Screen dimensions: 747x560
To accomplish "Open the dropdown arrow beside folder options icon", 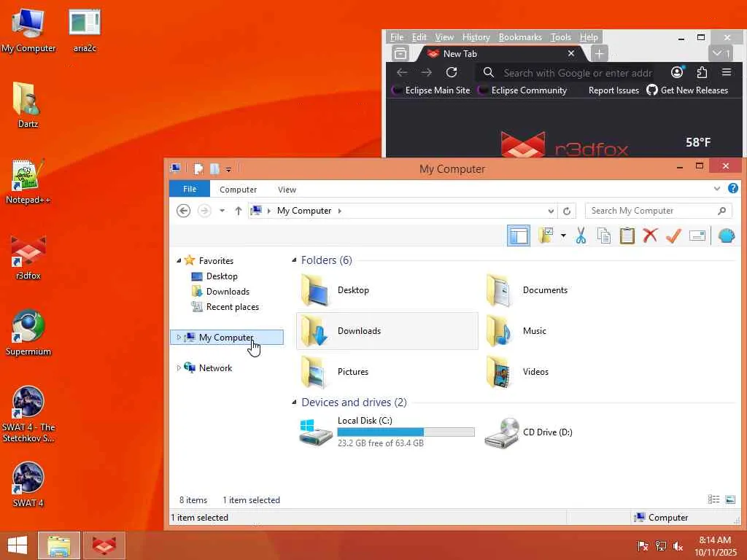I will point(563,236).
